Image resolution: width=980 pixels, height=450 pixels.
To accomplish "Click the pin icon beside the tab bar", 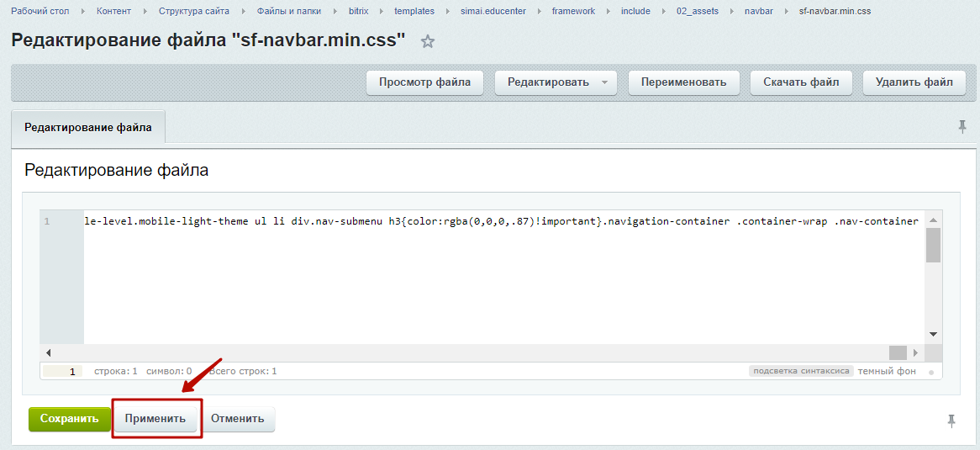I will pyautogui.click(x=962, y=126).
